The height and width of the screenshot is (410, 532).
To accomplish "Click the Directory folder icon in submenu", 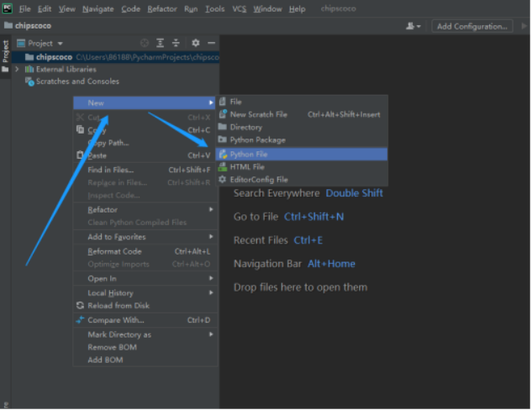I will pos(223,127).
